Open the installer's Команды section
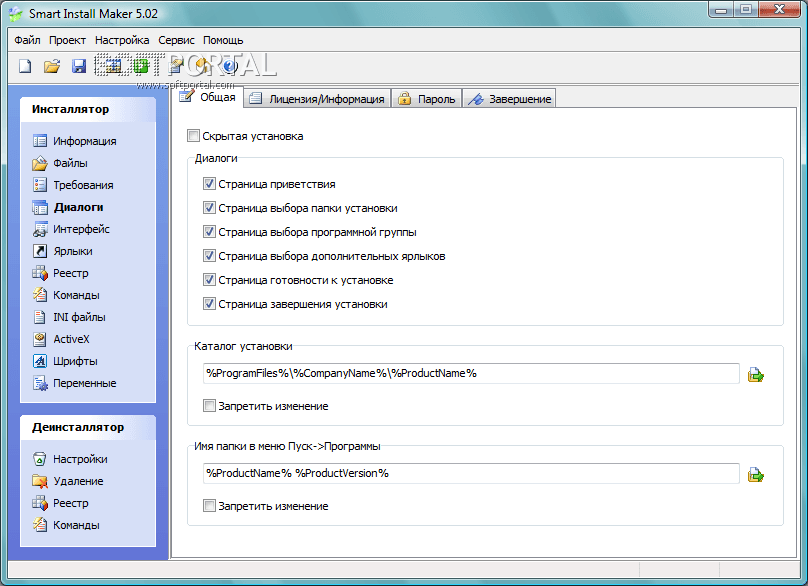 [66, 295]
